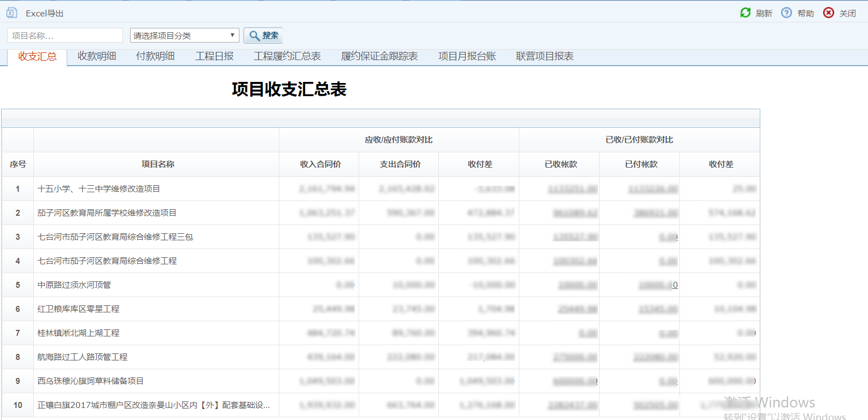Click the 已收帐款 link for row 8
Image resolution: width=868 pixels, height=420 pixels.
(575, 357)
